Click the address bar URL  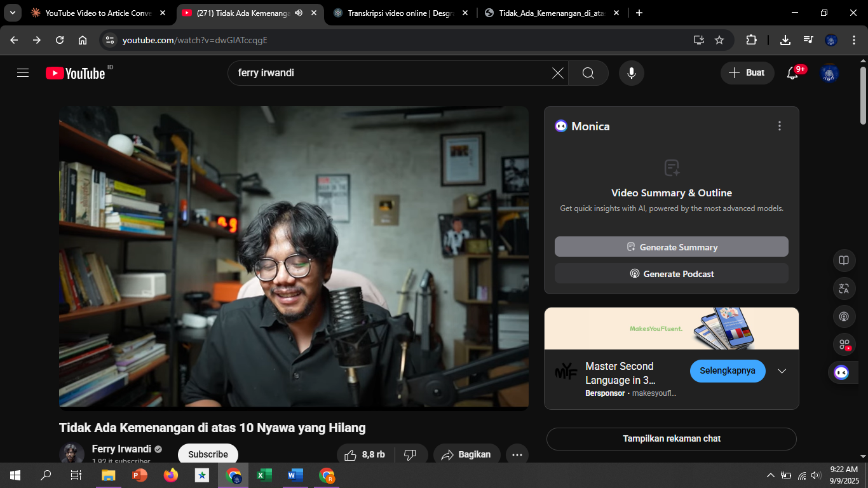click(x=195, y=40)
